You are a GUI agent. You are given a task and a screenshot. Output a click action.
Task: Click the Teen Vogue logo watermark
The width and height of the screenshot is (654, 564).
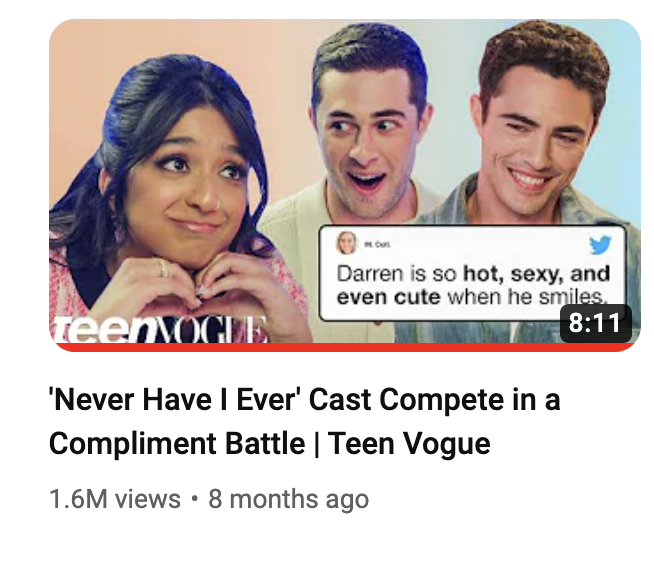pos(158,330)
